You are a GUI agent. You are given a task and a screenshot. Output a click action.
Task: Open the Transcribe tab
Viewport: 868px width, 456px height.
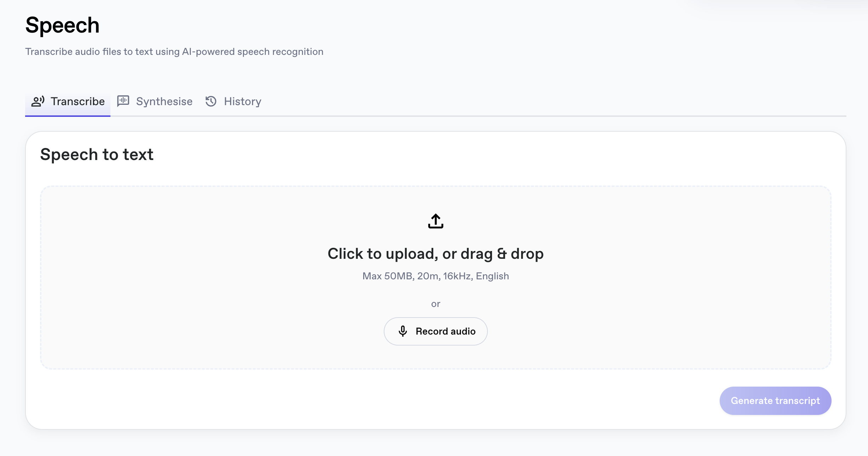pos(68,102)
